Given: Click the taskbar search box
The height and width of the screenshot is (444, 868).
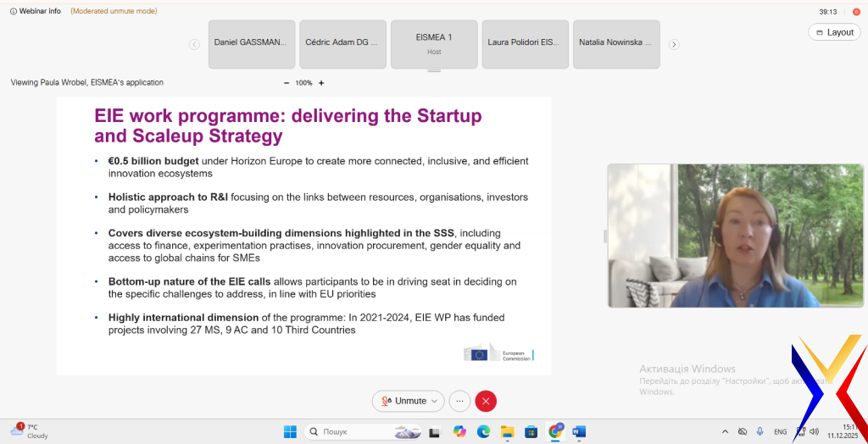Looking at the screenshot, I should coord(348,431).
